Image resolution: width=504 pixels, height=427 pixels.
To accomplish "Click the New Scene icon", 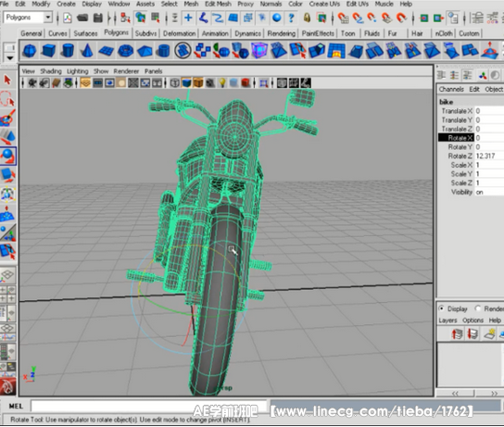I will tap(68, 18).
